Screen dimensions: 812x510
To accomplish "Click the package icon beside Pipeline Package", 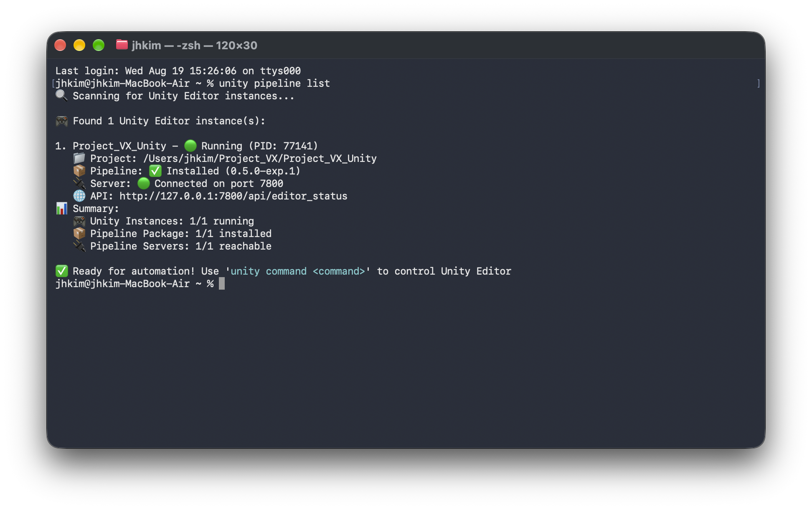I will (79, 233).
